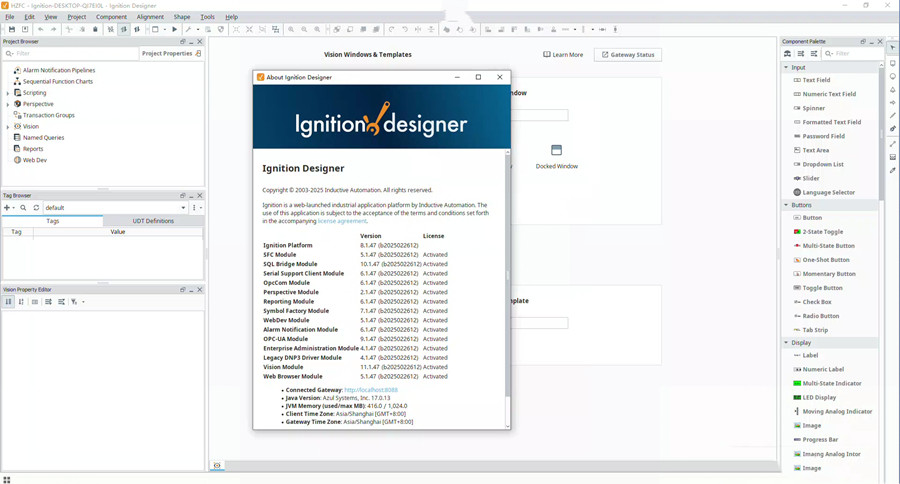Click the add tag plus icon

coord(7,208)
